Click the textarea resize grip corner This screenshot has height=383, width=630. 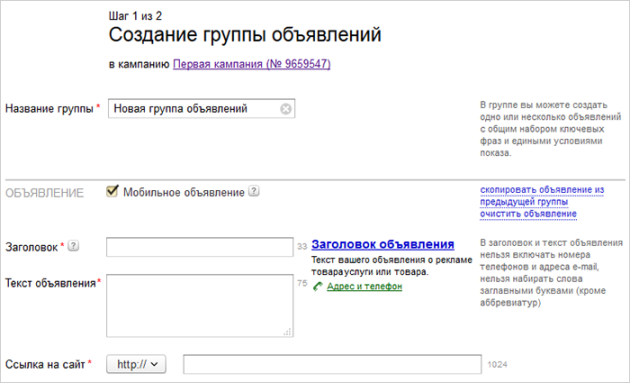click(x=288, y=332)
